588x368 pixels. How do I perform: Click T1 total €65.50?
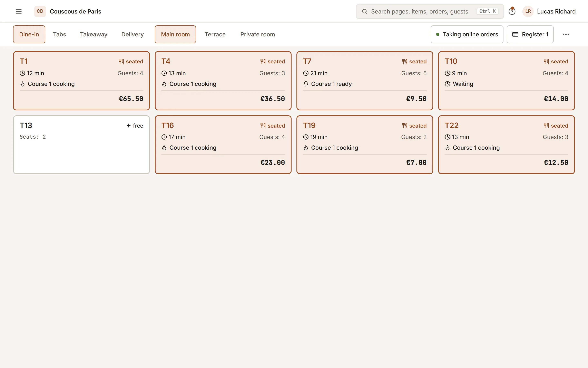[131, 99]
